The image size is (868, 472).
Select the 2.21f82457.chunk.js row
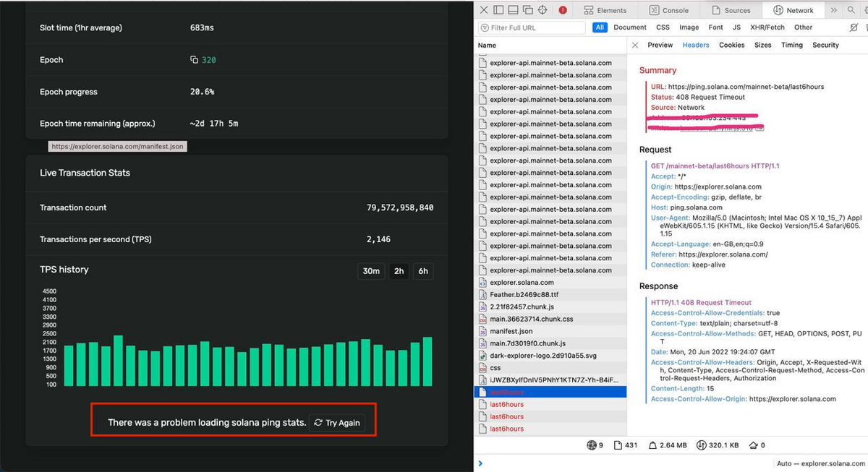pyautogui.click(x=550, y=306)
